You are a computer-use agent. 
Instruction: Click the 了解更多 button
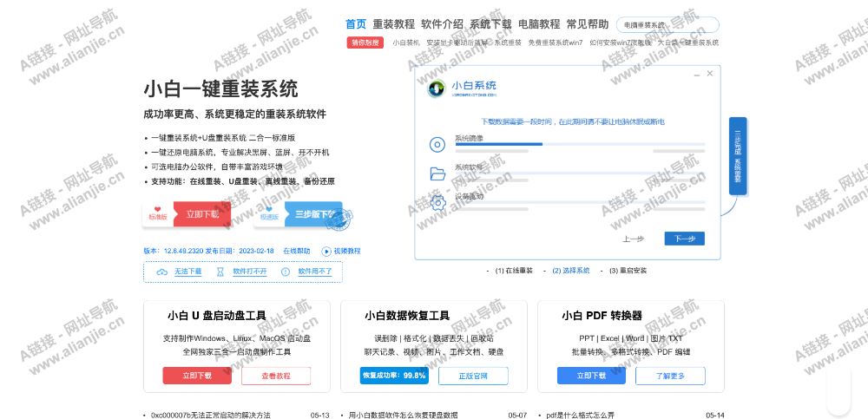click(x=670, y=376)
